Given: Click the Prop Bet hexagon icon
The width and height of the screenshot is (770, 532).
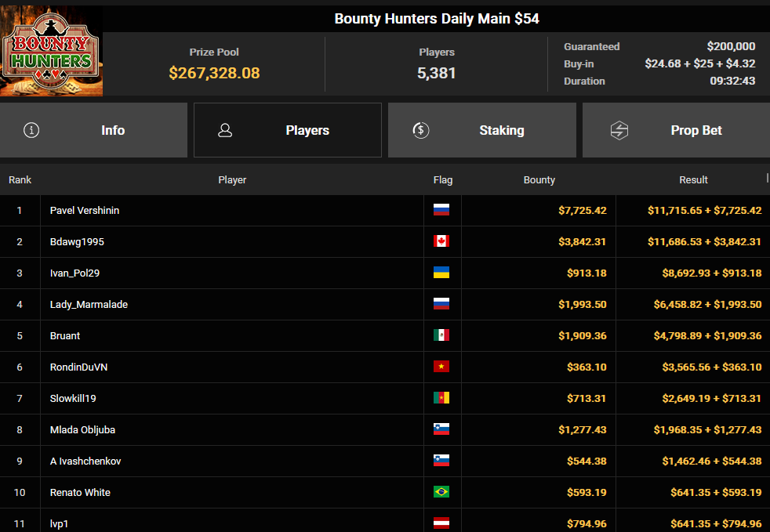Looking at the screenshot, I should pyautogui.click(x=619, y=130).
